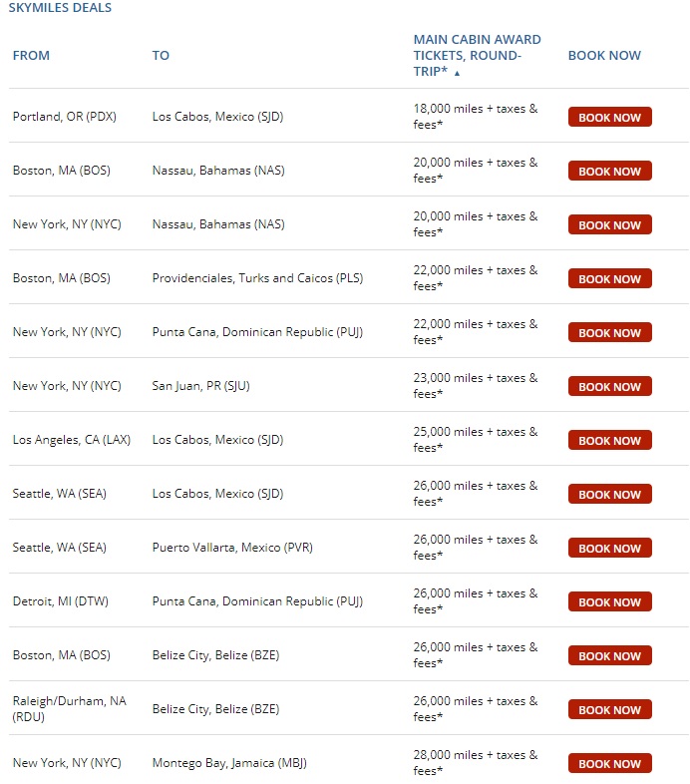Book Detroit to Punta Cana deal

[609, 602]
